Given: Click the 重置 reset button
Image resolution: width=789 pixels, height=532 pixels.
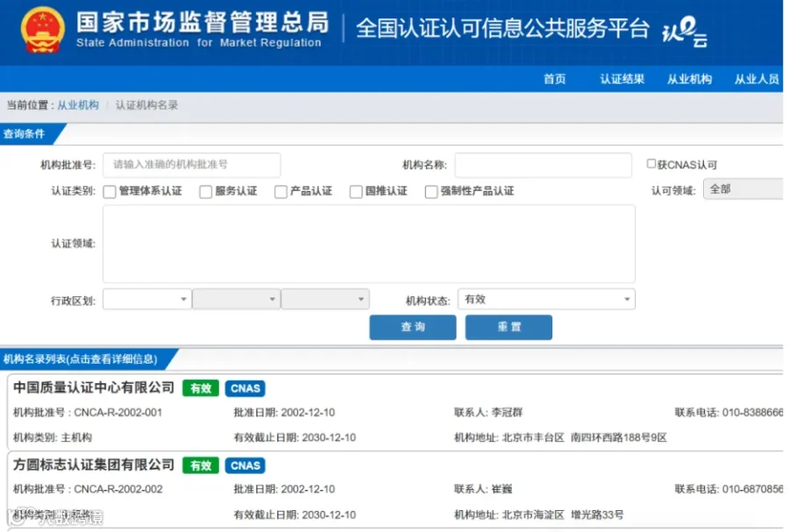Looking at the screenshot, I should [508, 327].
